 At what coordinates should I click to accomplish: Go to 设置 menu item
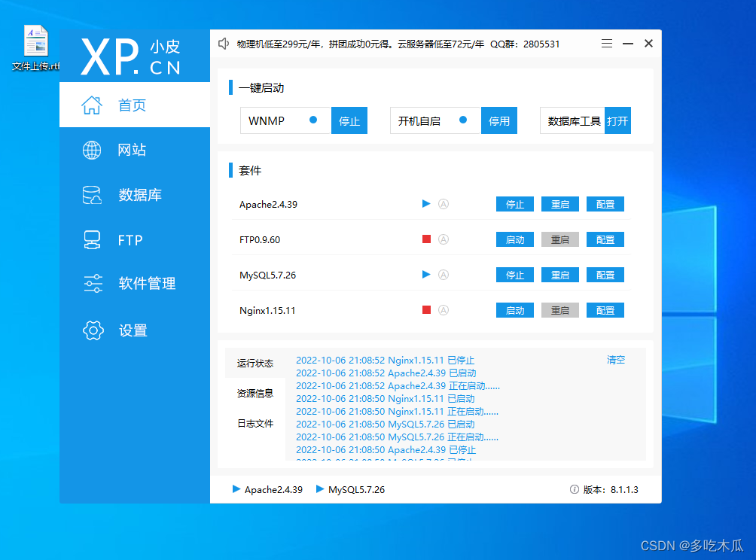pyautogui.click(x=135, y=330)
